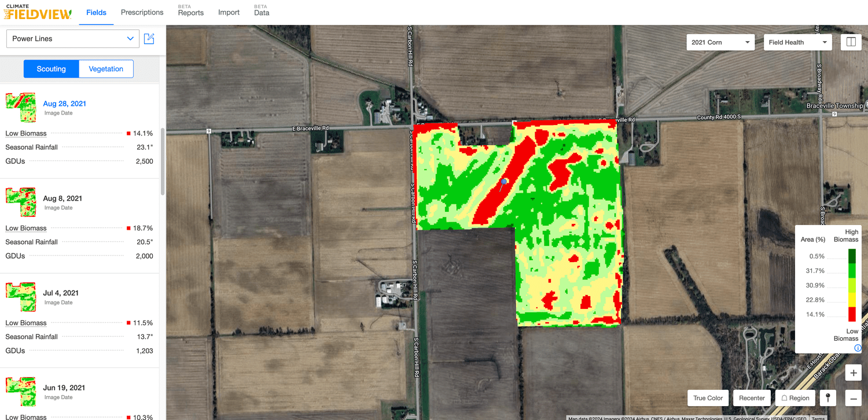Click the 14.1% value under Aug 28
868x420 pixels.
click(x=144, y=134)
